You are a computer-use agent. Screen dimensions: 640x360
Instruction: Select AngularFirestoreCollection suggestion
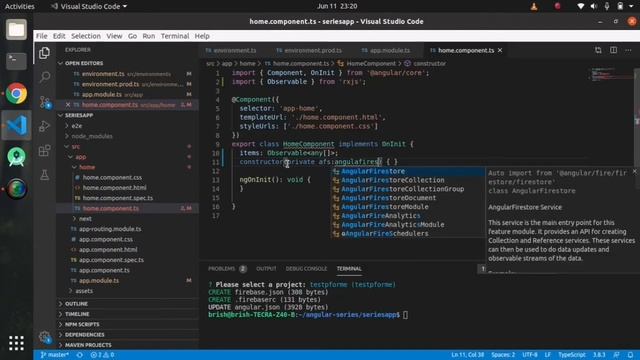(x=408, y=180)
